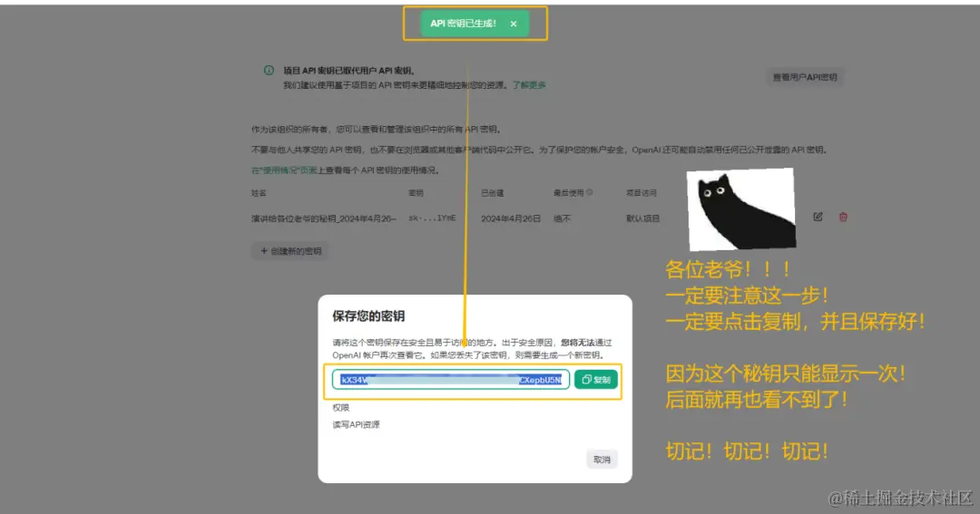The image size is (980, 514).
Task: Open the "使用情况"页面 link
Action: click(x=284, y=170)
